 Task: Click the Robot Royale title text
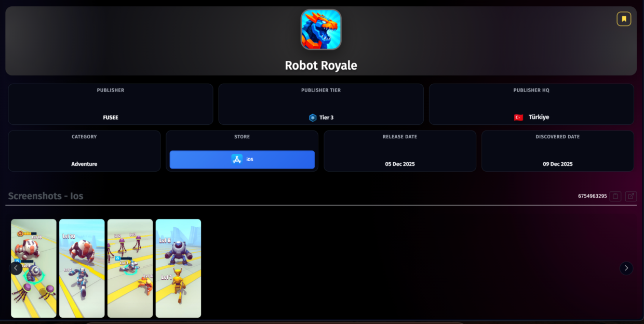pos(321,66)
